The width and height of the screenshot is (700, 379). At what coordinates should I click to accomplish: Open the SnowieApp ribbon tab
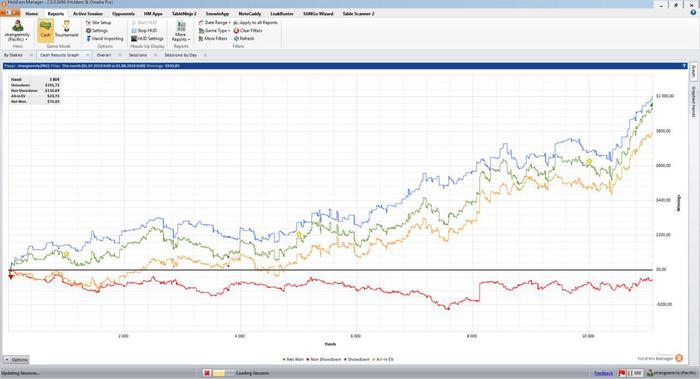point(217,14)
